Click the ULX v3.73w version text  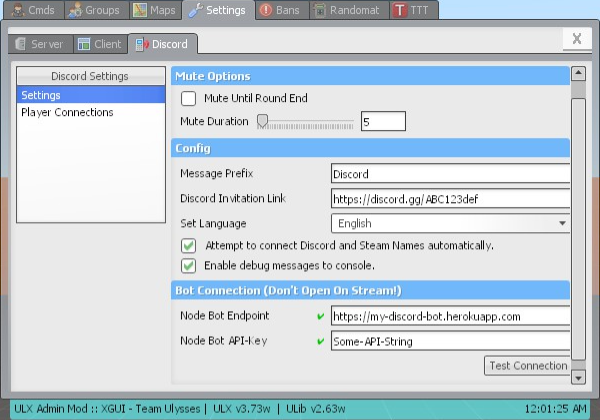[241, 409]
